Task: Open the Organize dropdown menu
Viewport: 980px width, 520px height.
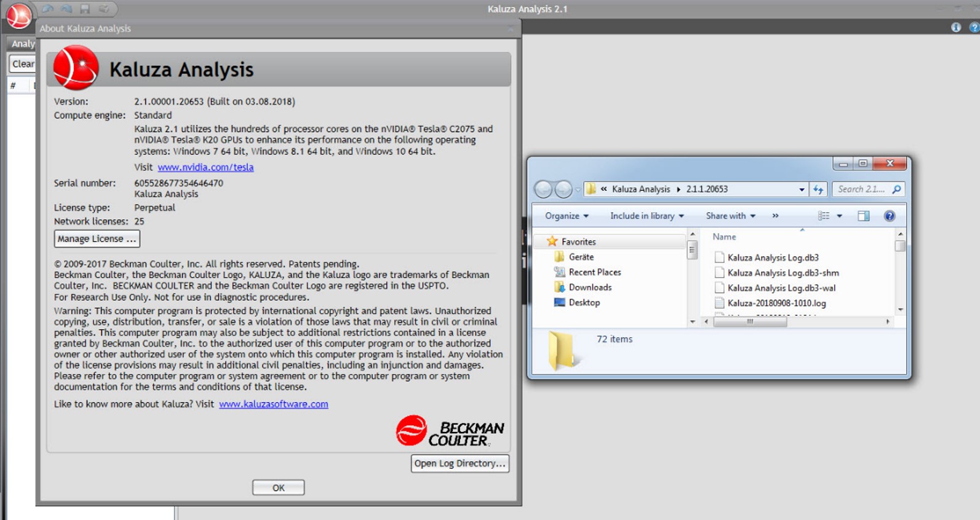Action: coord(567,216)
